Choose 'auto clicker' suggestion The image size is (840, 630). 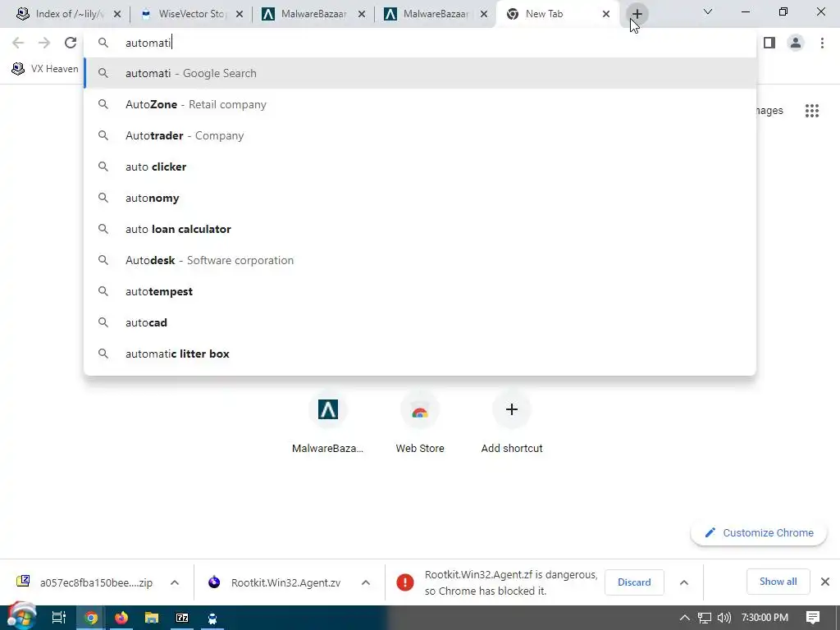420,167
